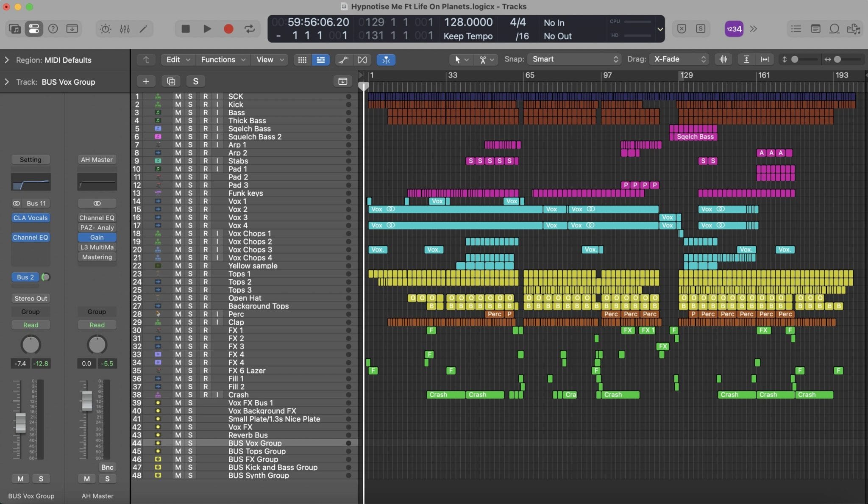Open the Note Pads panel

point(815,28)
